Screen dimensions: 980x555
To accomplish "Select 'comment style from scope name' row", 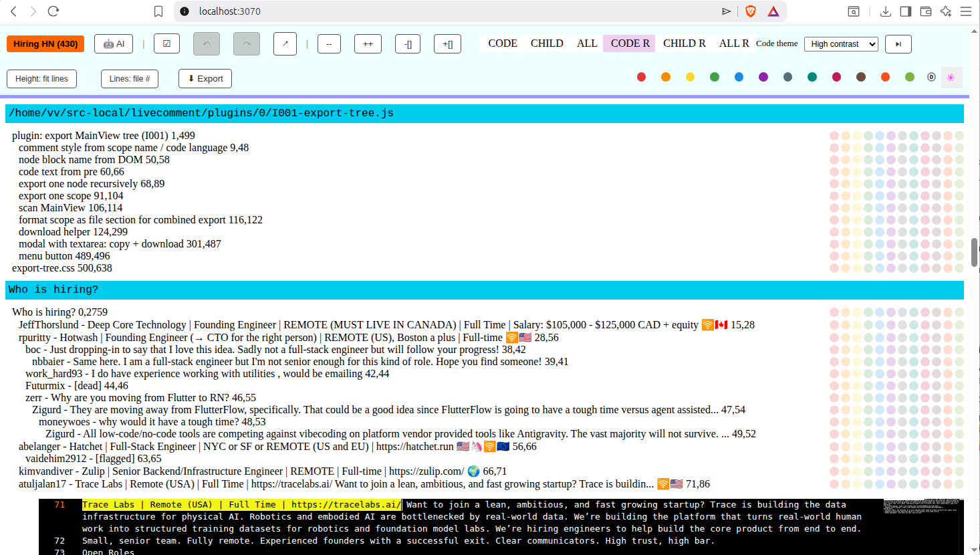I will click(x=134, y=148).
